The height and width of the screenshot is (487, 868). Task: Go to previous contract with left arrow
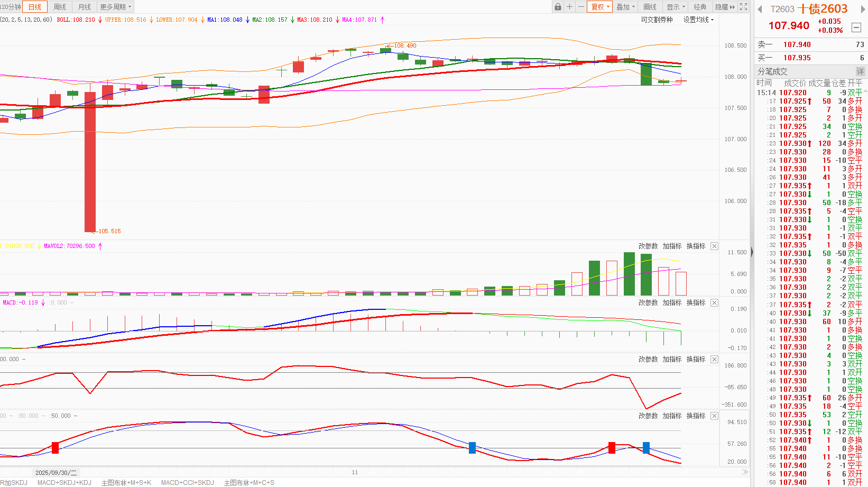tap(760, 9)
